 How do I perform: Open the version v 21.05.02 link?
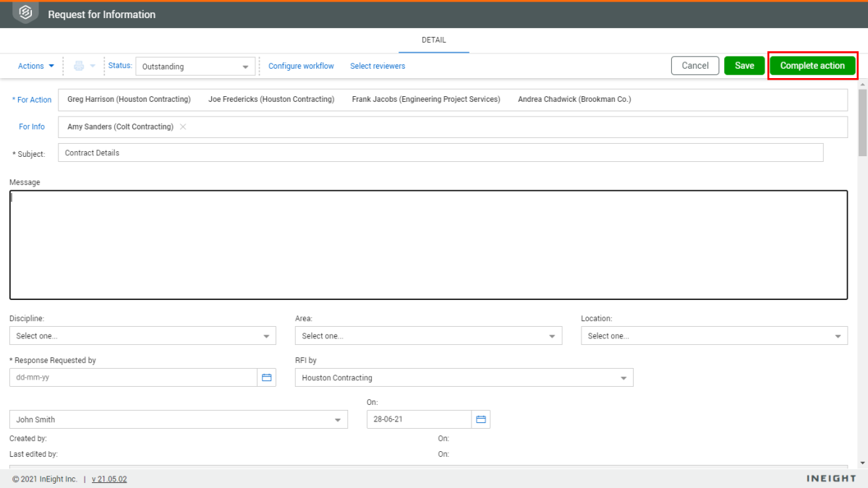pos(109,479)
